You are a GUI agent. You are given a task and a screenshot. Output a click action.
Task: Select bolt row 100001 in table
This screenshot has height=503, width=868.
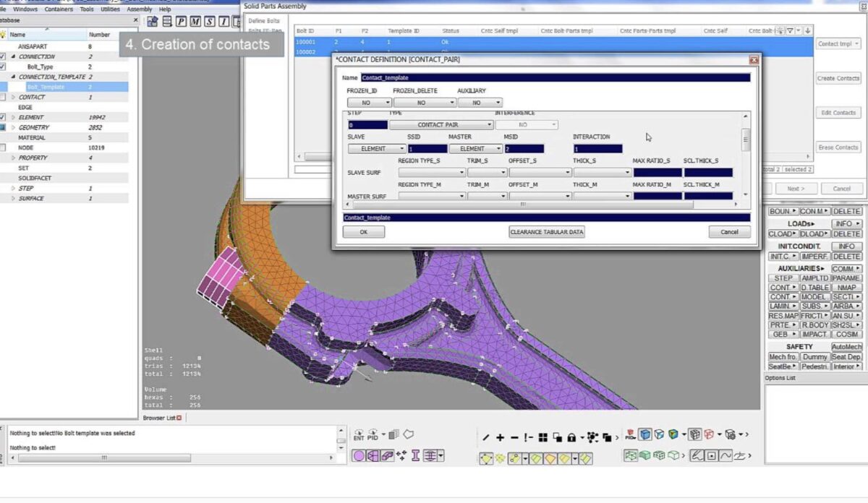click(x=553, y=43)
